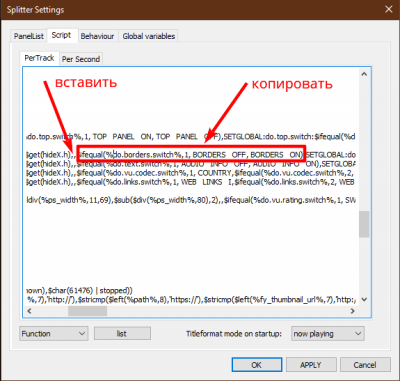The image size is (400, 381).
Task: Click the line containing do.vu.rating.switch
Action: 191,200
